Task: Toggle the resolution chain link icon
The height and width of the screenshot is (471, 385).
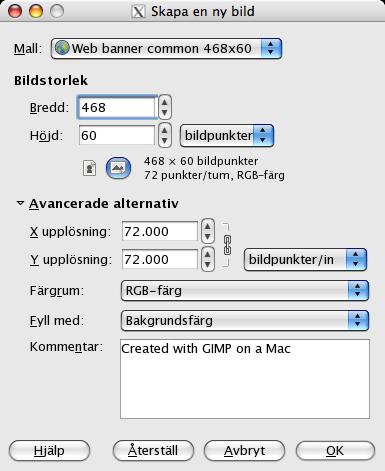Action: [x=227, y=245]
